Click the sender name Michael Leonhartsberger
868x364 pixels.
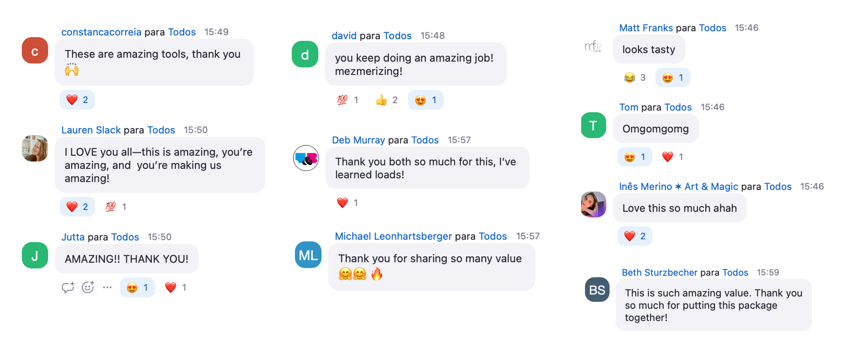point(393,236)
